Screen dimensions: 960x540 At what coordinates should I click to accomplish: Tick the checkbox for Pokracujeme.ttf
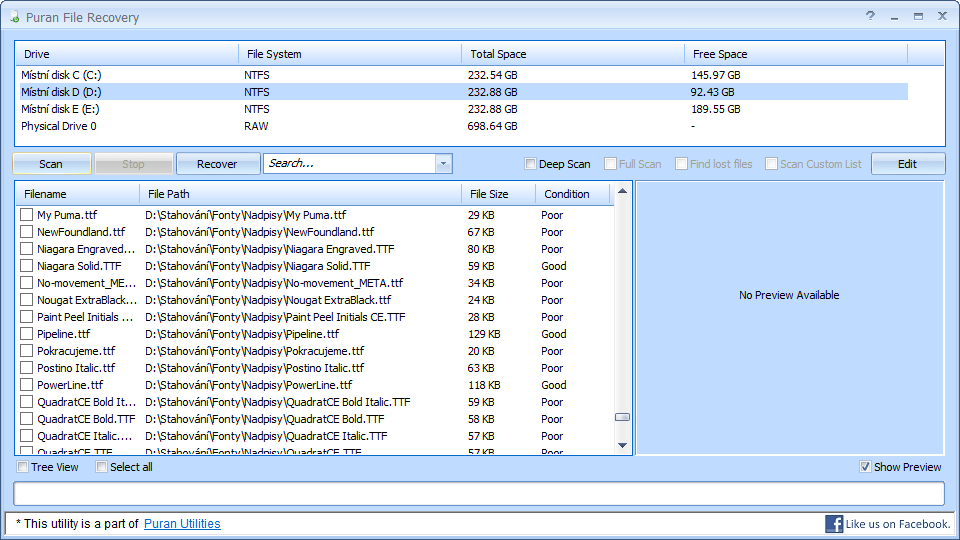point(26,351)
